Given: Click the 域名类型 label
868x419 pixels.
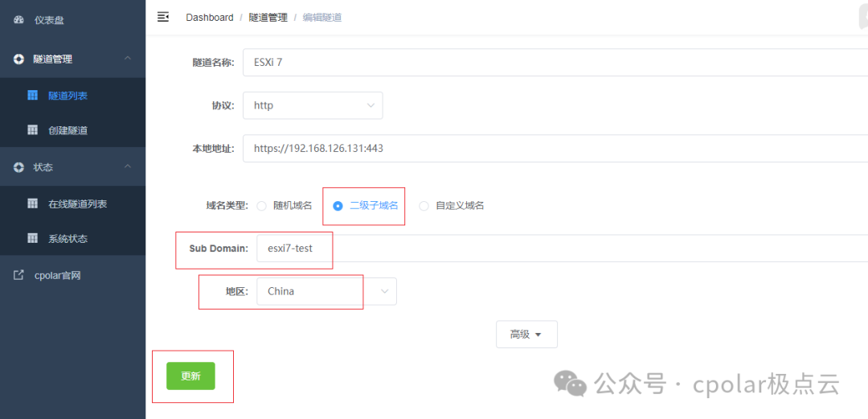Looking at the screenshot, I should (228, 206).
